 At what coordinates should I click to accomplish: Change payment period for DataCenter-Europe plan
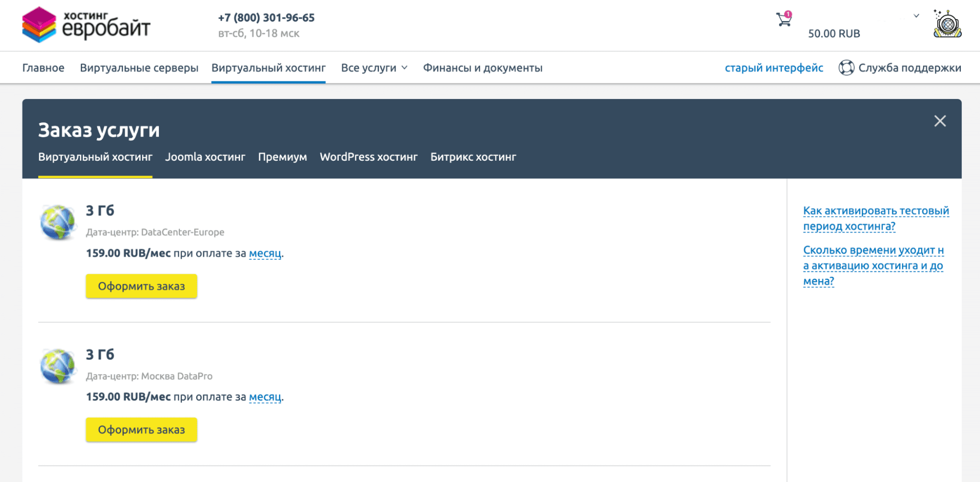tap(265, 253)
